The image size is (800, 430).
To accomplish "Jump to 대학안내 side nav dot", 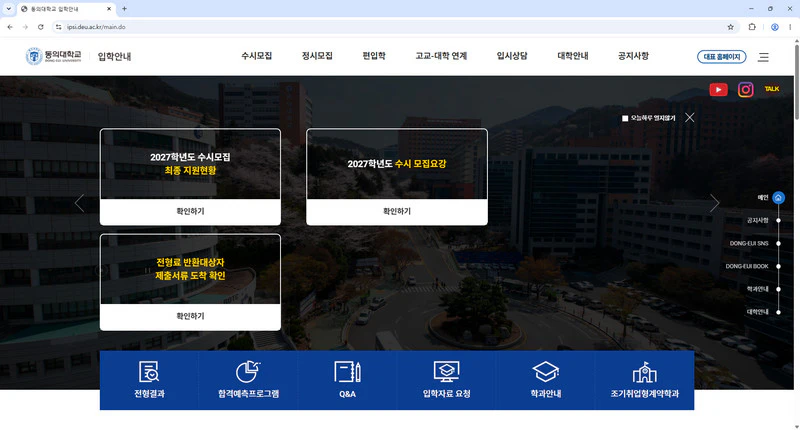I will click(x=778, y=312).
